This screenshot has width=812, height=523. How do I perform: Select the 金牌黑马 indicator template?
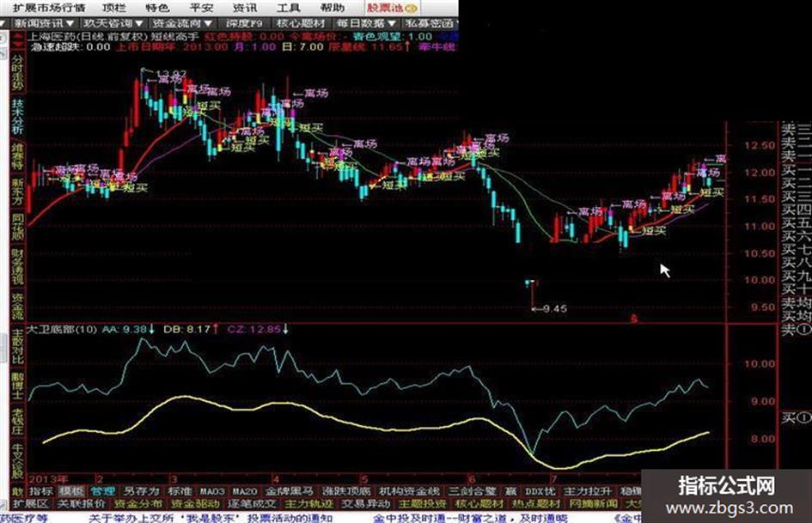[x=289, y=491]
